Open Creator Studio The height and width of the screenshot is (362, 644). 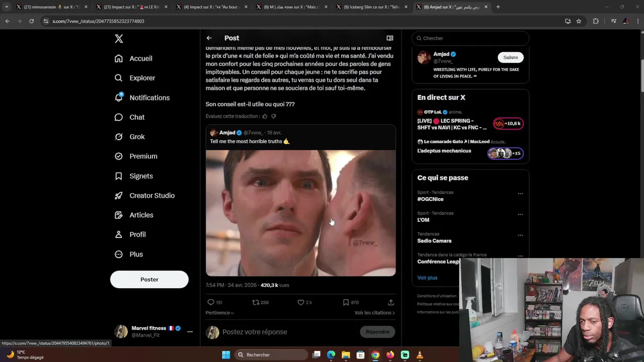[144, 196]
